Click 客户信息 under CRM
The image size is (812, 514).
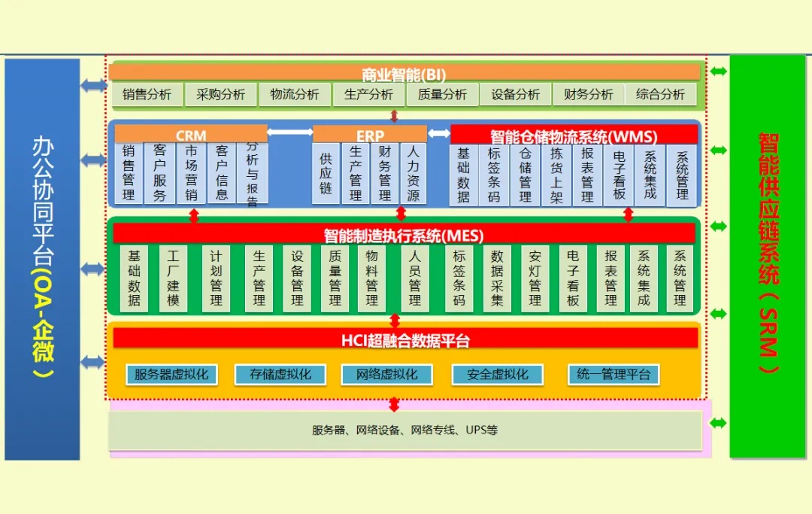[x=222, y=173]
